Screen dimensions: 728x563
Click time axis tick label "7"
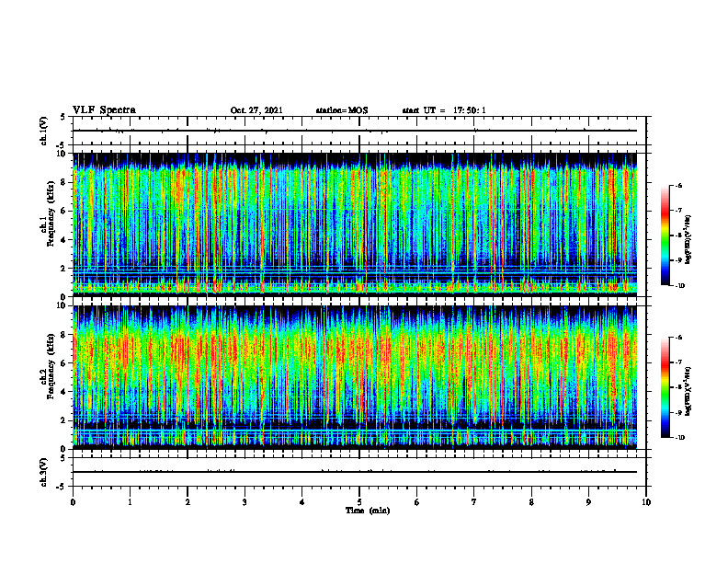click(474, 502)
